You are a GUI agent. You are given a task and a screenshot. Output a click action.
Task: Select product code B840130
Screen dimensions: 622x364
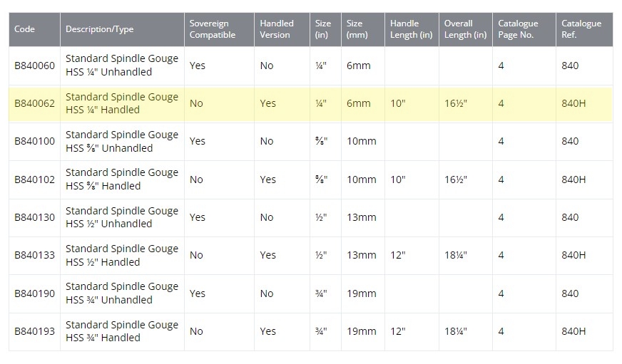click(x=34, y=217)
